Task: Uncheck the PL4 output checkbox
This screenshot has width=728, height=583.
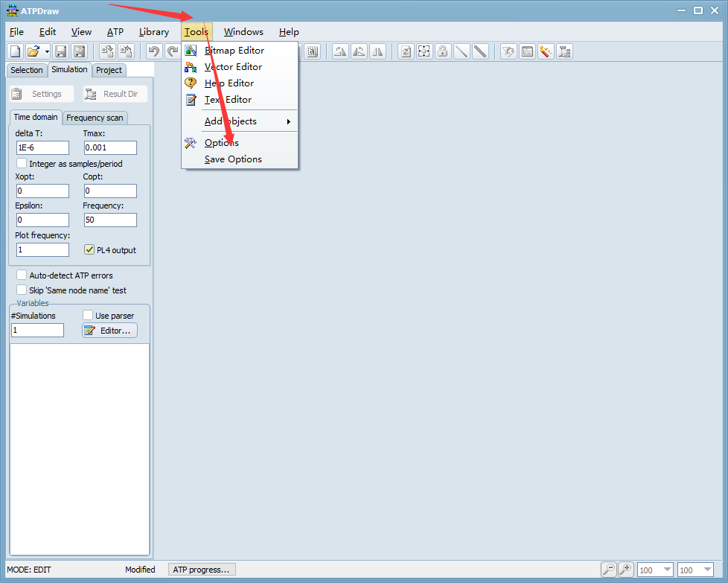Action: pos(89,250)
